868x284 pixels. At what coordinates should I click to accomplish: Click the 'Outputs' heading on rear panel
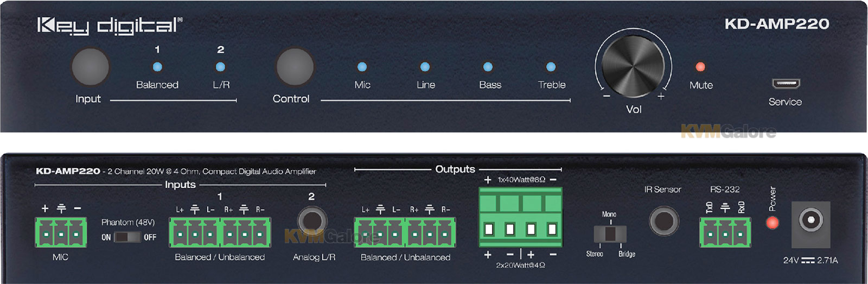455,169
